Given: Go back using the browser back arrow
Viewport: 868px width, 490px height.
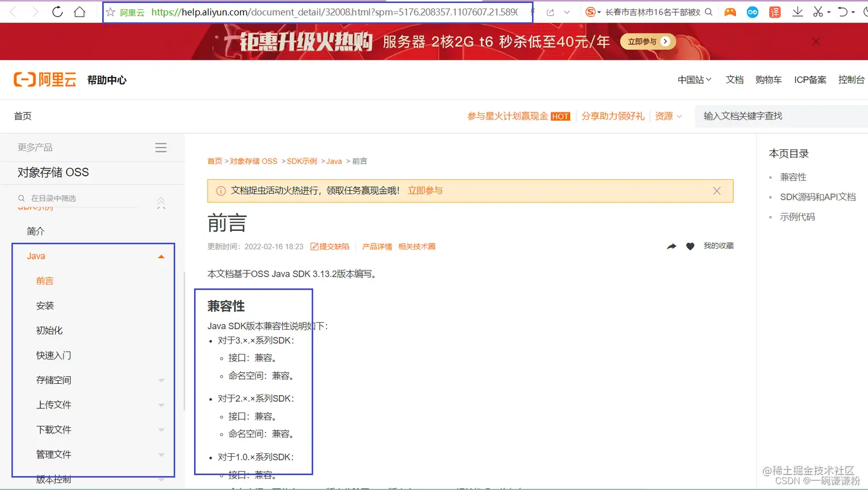Looking at the screenshot, I should point(13,11).
